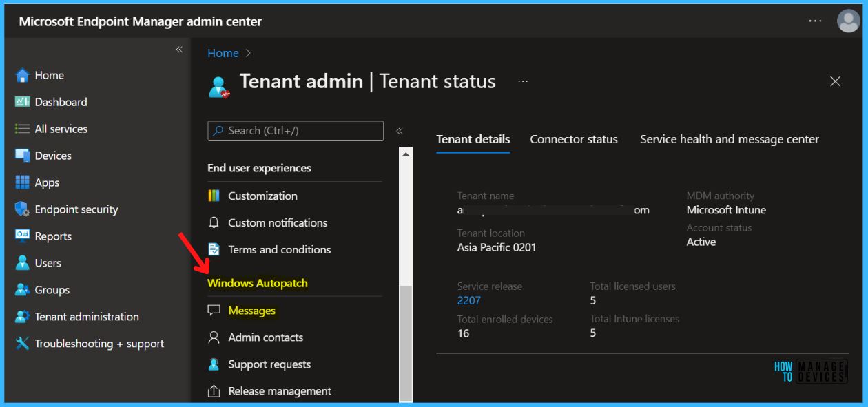Switch to the Connector status tab
The width and height of the screenshot is (868, 407).
(x=573, y=139)
